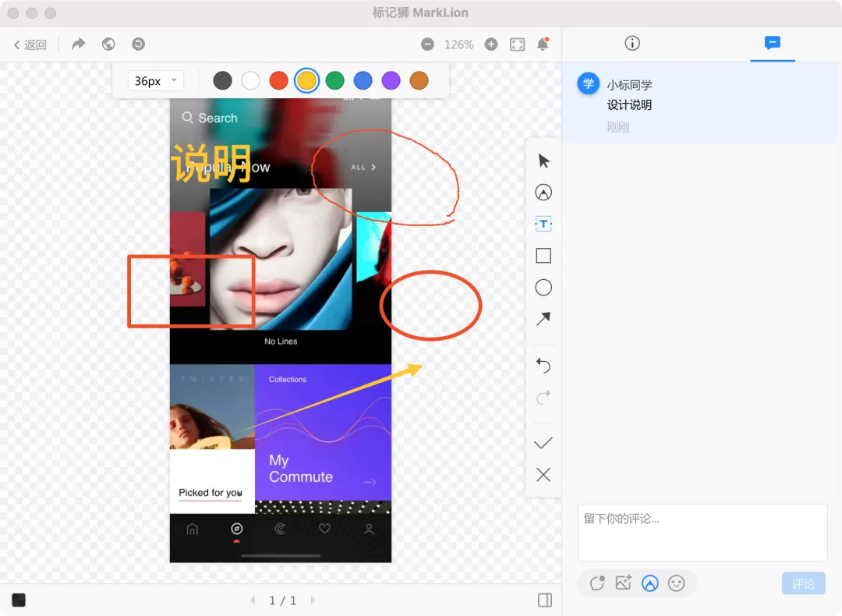
Task: Choose the text annotation tool
Action: [x=543, y=225]
